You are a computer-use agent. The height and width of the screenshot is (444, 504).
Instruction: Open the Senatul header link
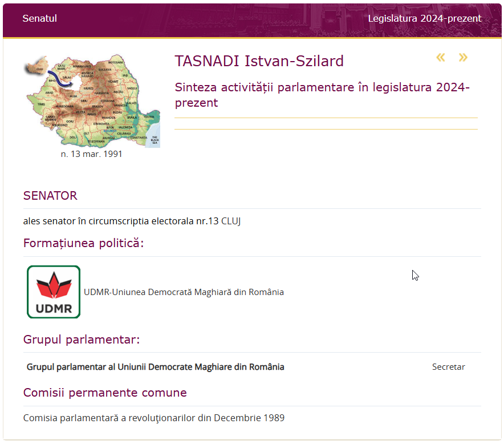[40, 18]
